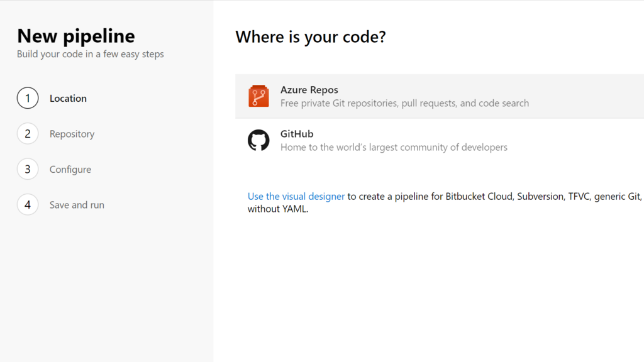Click the 'New pipeline' title
Viewport: 644px width, 362px height.
[76, 36]
